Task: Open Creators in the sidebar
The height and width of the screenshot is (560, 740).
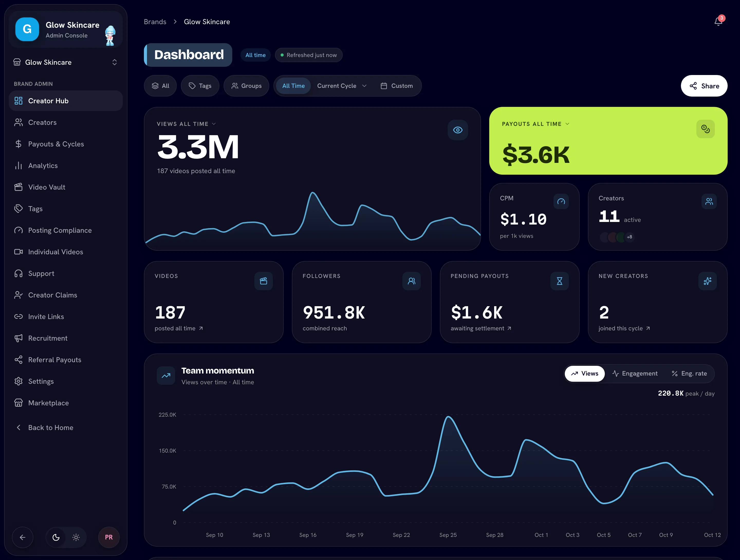Action: 66,123
